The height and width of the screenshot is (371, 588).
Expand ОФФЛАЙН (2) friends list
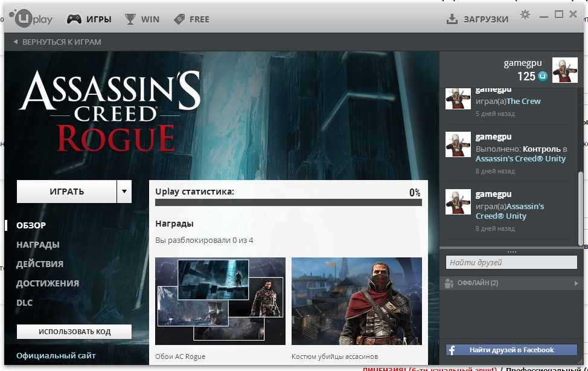coord(511,283)
